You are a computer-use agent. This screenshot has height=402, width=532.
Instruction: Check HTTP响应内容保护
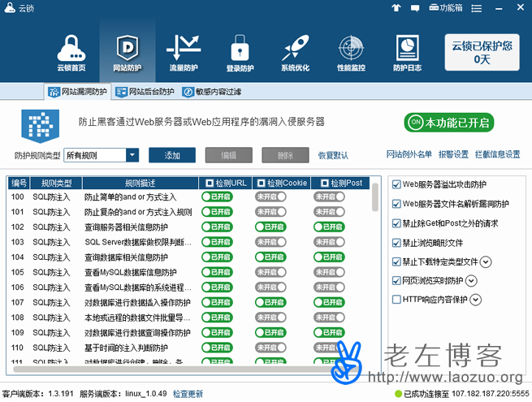point(396,300)
